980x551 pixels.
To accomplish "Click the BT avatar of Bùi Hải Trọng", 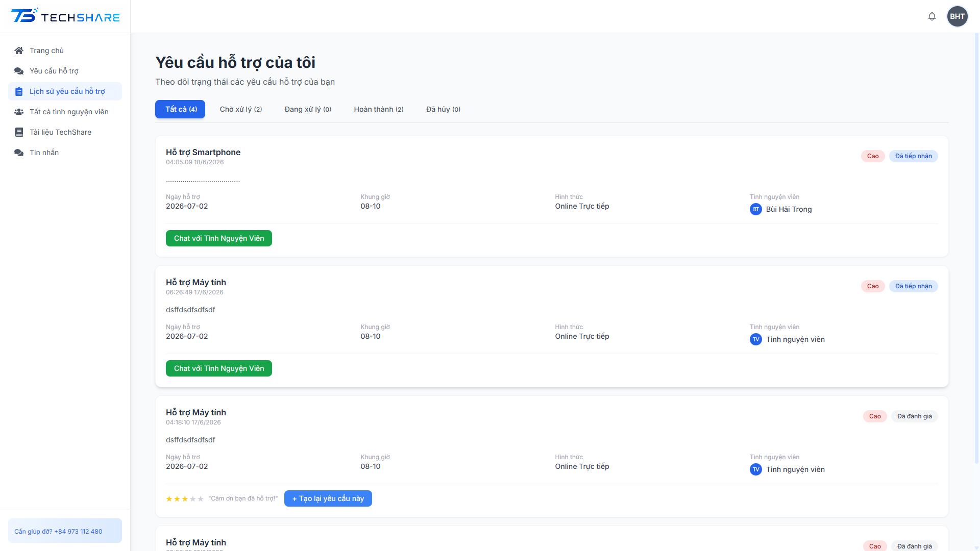I will pos(756,209).
